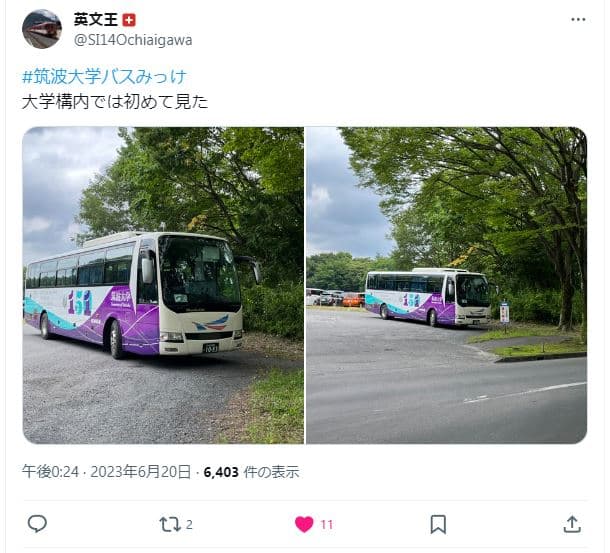The height and width of the screenshot is (553, 610).
Task: Open the 英文王 display name
Action: coord(96,19)
